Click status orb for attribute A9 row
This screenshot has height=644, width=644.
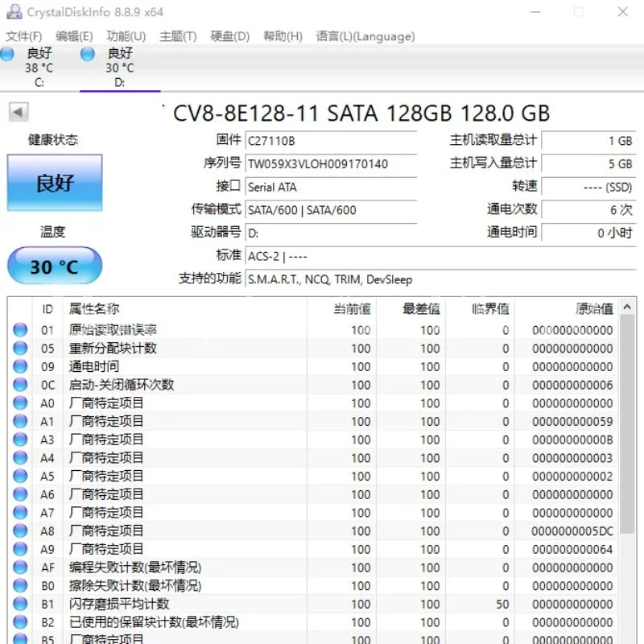tap(20, 549)
